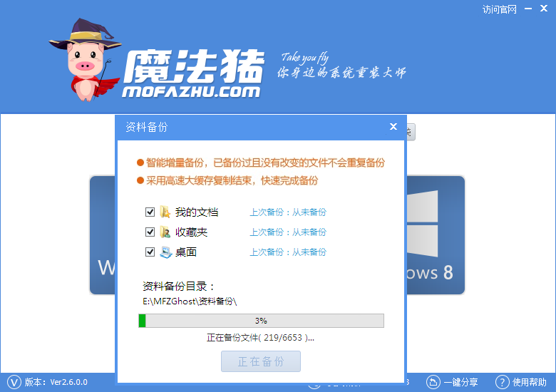Screen dimensions: 556x392
Task: Click the MOFAZHU.COM logo text
Action: tap(191, 92)
